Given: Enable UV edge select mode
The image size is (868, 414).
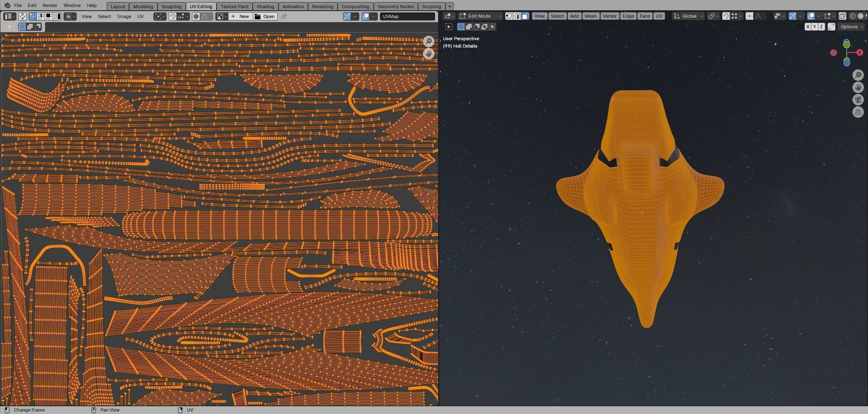Looking at the screenshot, I should [41, 16].
